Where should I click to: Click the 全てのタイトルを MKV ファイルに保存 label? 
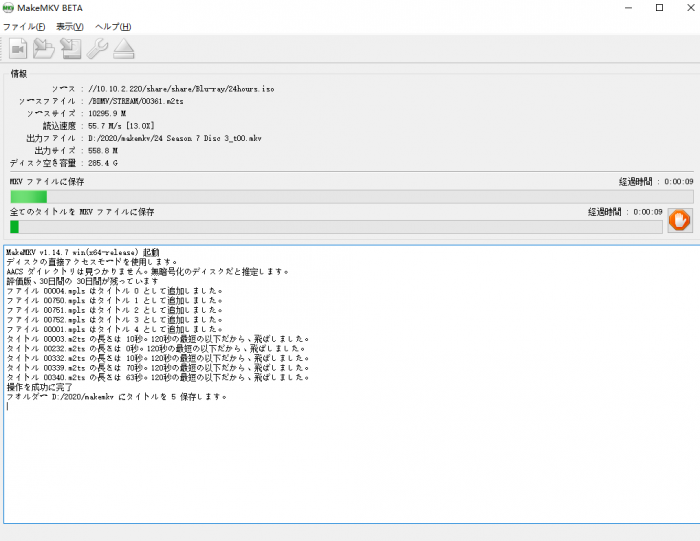point(82,212)
